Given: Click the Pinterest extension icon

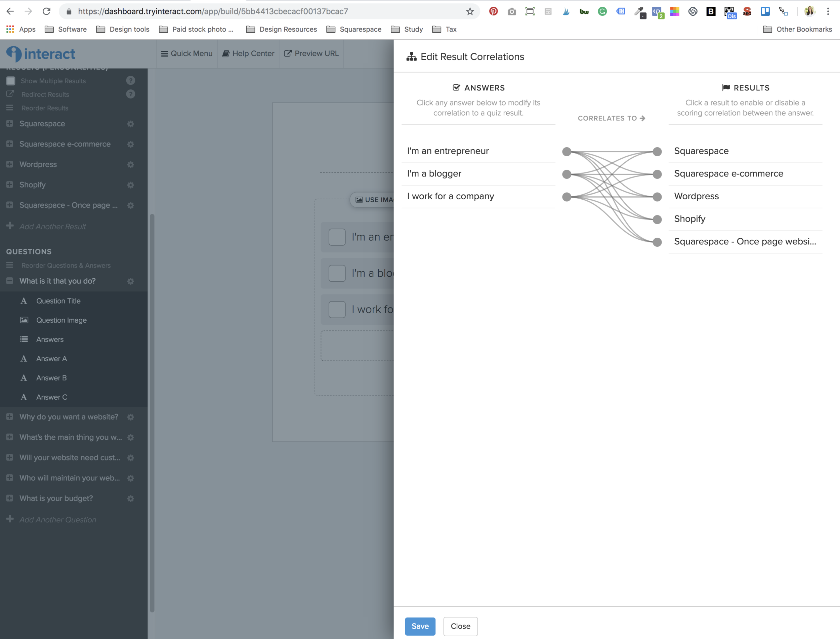Looking at the screenshot, I should point(493,11).
